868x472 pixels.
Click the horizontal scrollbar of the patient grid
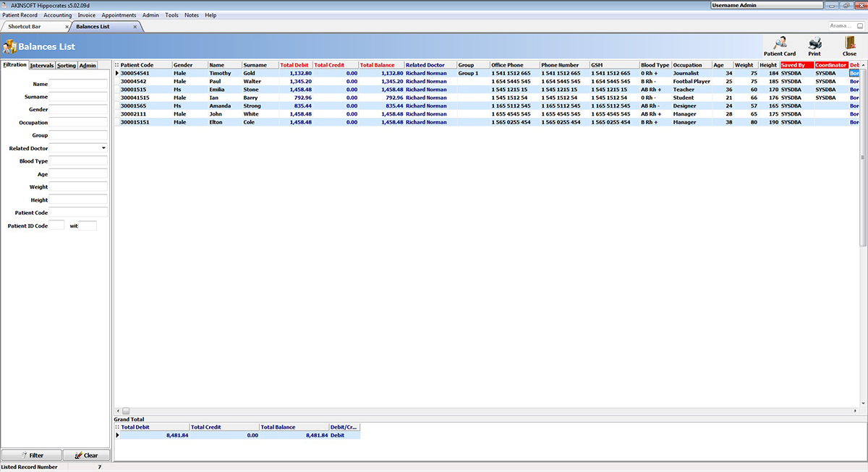[x=487, y=411]
